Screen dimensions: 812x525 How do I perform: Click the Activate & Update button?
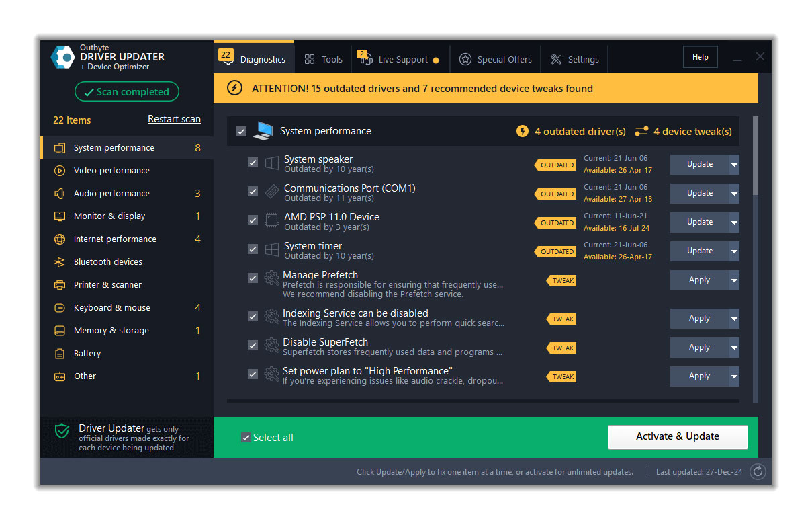point(678,437)
